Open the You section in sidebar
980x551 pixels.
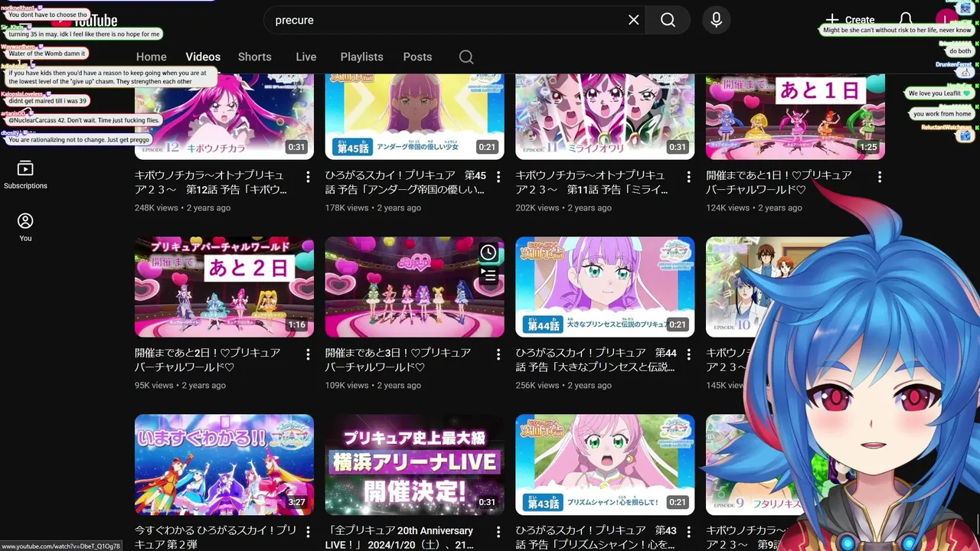[x=25, y=227]
